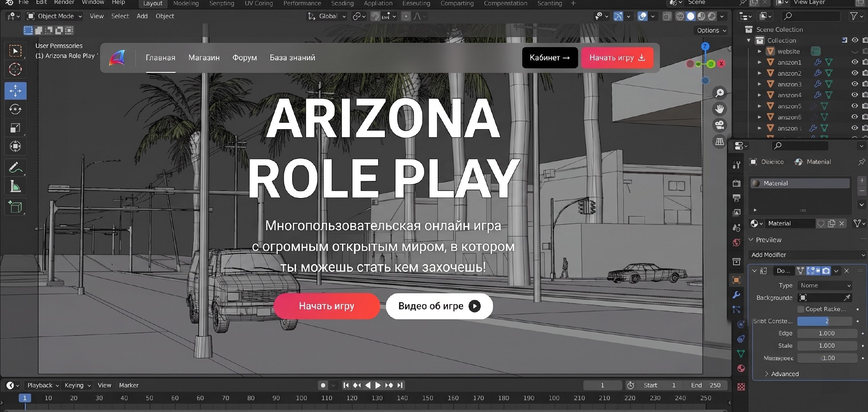Open the Material properties sphere tab
This screenshot has height=412, width=868.
[741, 369]
